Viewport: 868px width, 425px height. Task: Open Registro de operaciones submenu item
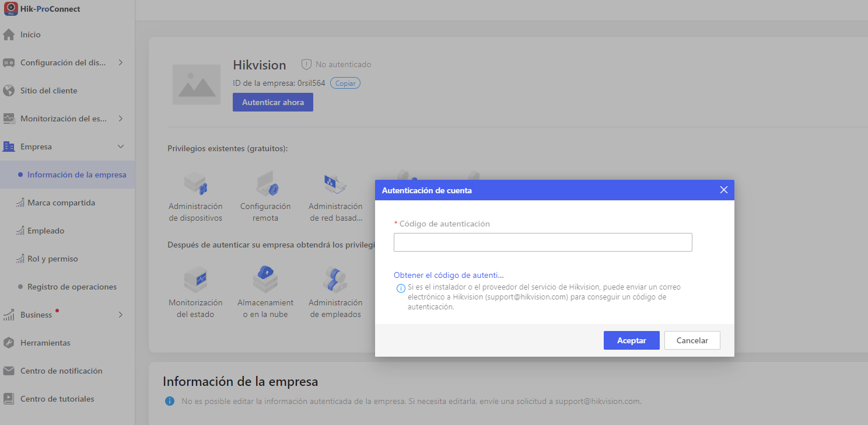tap(67, 287)
